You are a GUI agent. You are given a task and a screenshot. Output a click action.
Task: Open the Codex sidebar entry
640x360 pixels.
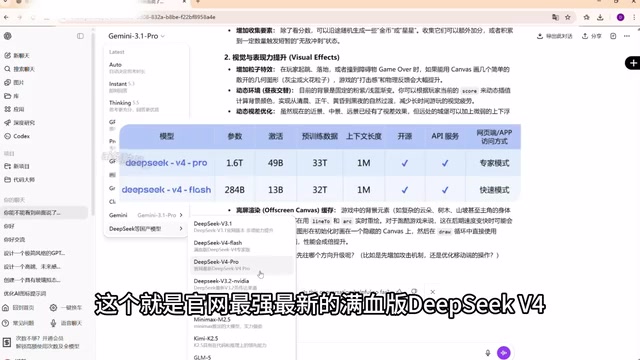point(17,136)
